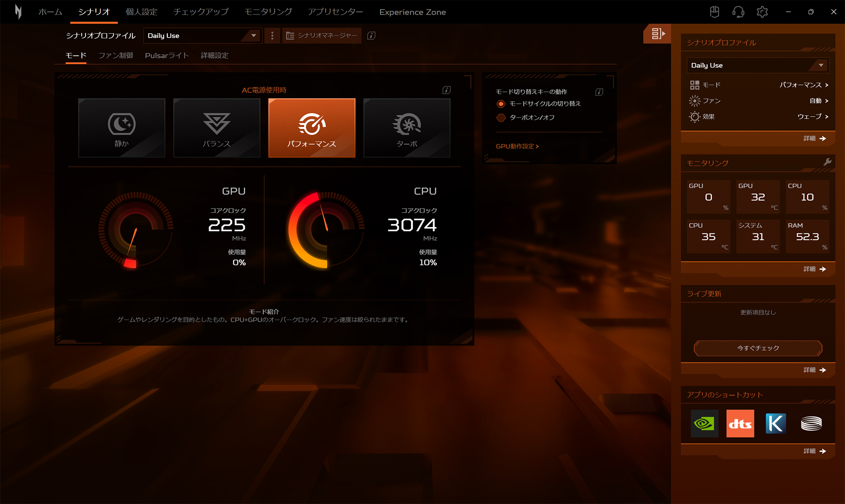845x504 pixels.
Task: Collapse the right sidebar panel icon
Action: pyautogui.click(x=657, y=34)
